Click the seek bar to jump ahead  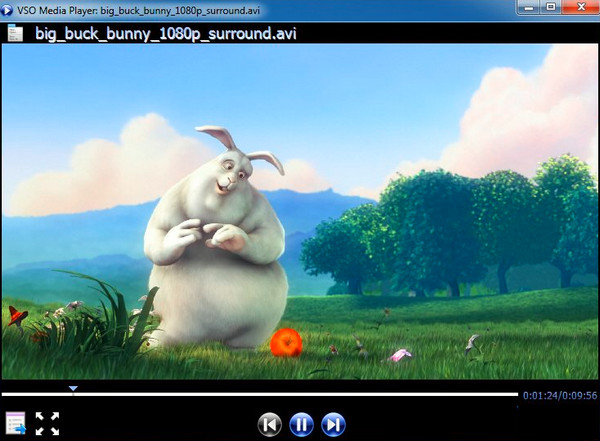click(x=259, y=394)
